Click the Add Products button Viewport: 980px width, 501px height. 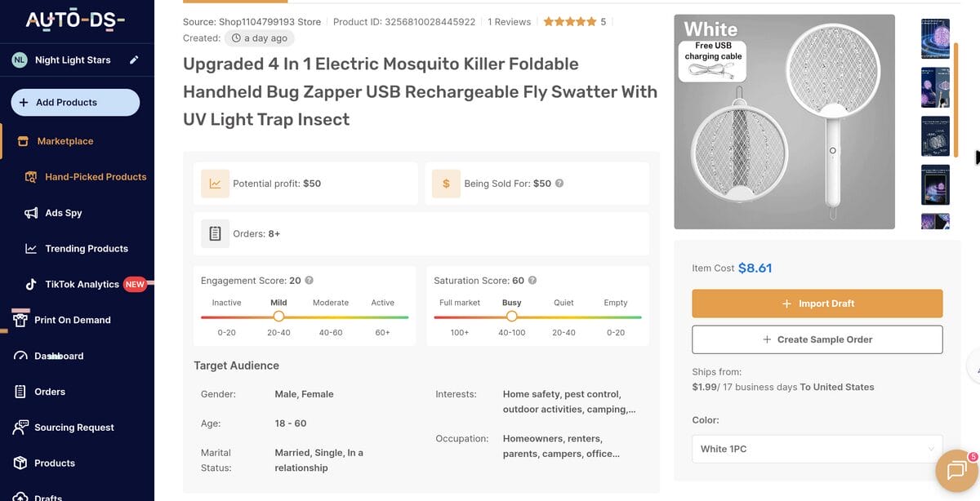[x=75, y=103]
